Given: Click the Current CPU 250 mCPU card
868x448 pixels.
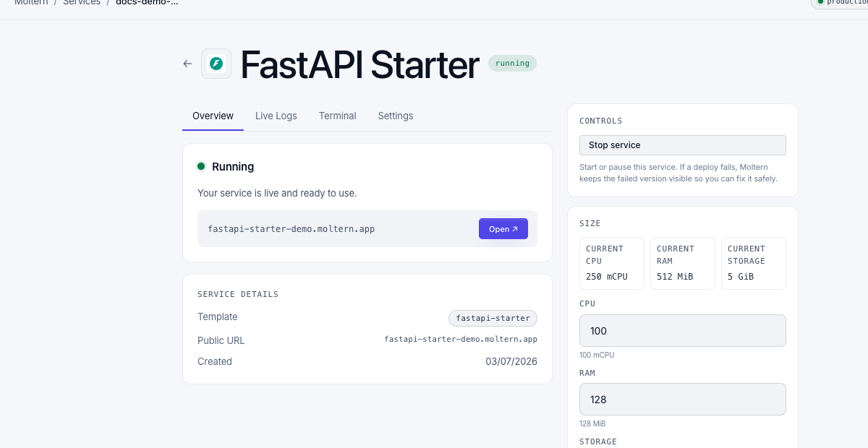Looking at the screenshot, I should (612, 264).
